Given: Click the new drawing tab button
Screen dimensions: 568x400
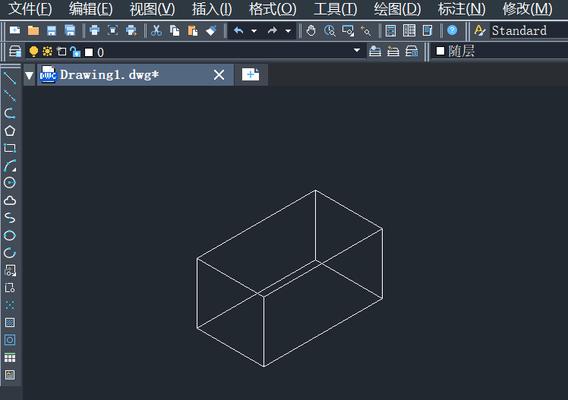Looking at the screenshot, I should (x=251, y=75).
